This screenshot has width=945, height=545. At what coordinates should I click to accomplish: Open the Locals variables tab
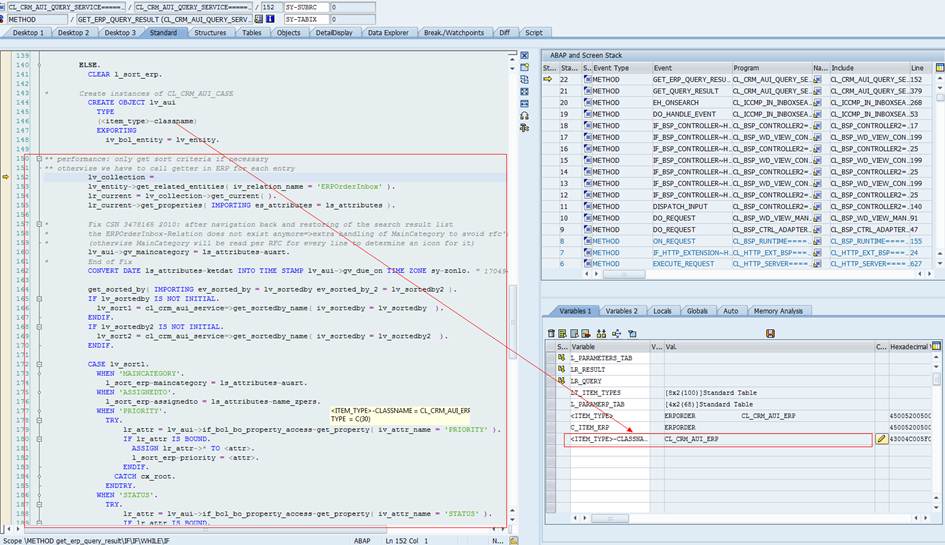[661, 311]
